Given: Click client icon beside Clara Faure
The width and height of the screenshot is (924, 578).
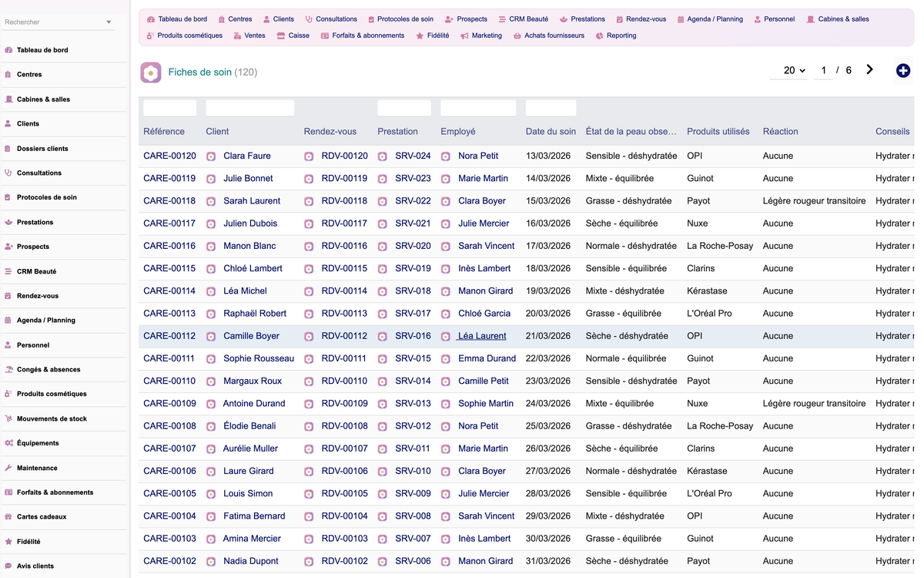Looking at the screenshot, I should [x=211, y=156].
